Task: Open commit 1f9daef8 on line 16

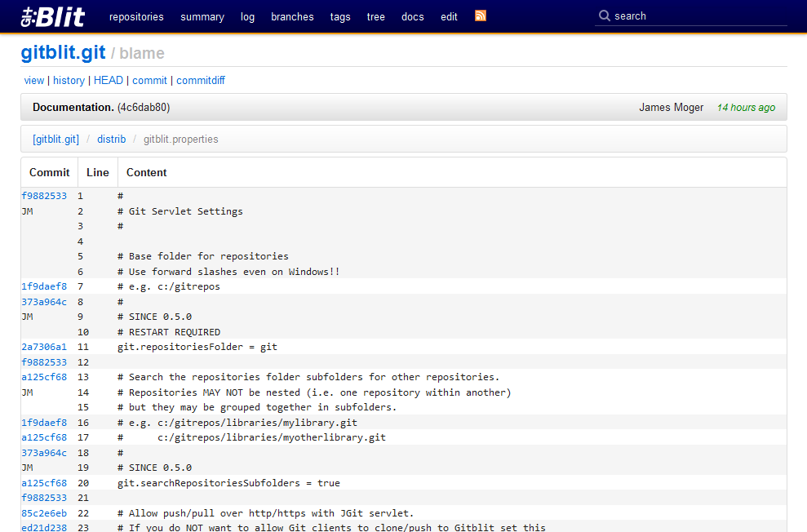Action: click(44, 423)
